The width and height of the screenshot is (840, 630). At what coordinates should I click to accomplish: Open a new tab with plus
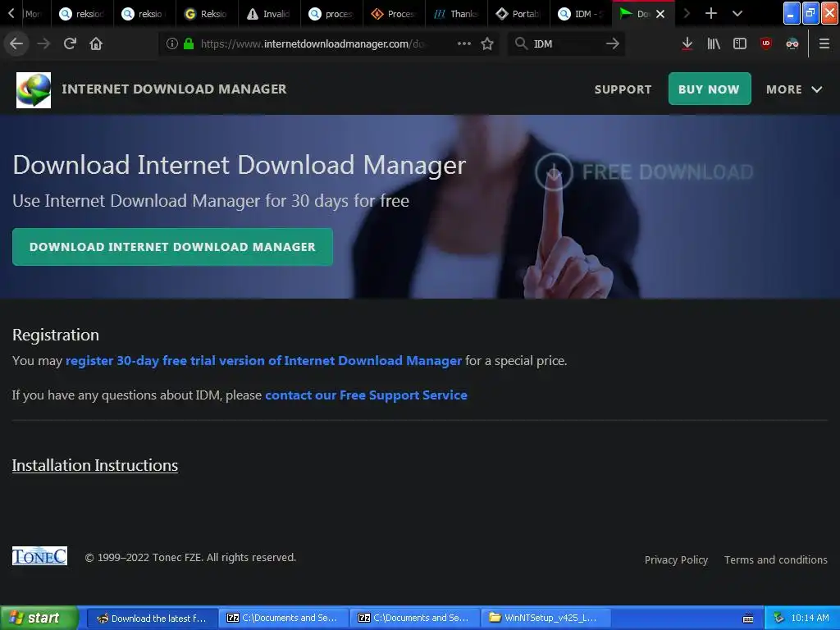tap(711, 13)
